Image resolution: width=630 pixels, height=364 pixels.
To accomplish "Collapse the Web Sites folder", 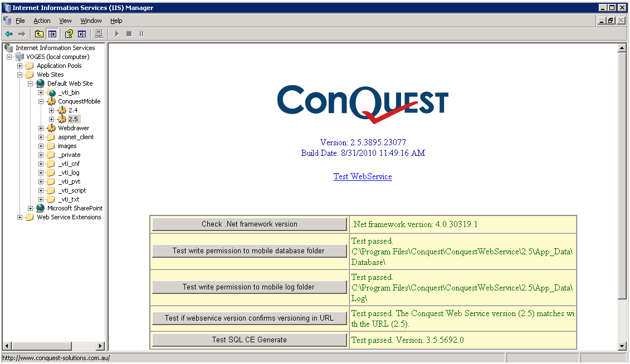I will click(x=19, y=75).
